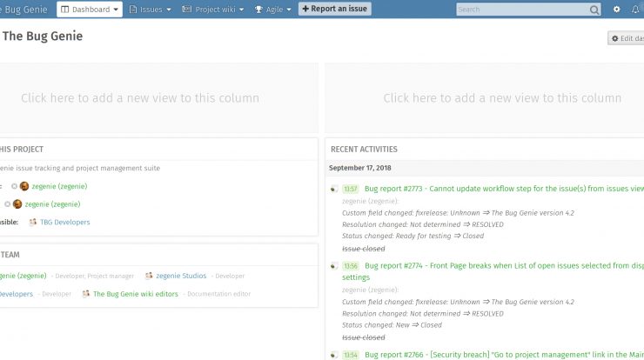Open Bug report #2766 security breach link
Screen dimensions: 644x360
[x=504, y=355]
